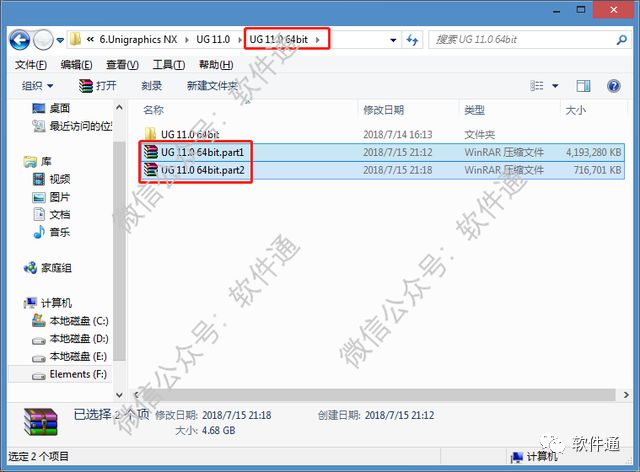Click 打开 toolbar button with WinRAR icon
Viewport: 640px width, 472px height.
(x=98, y=86)
